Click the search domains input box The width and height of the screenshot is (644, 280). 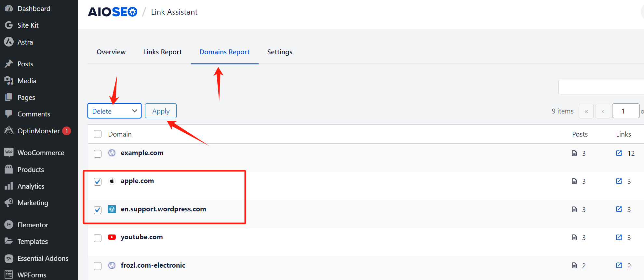tap(601, 87)
